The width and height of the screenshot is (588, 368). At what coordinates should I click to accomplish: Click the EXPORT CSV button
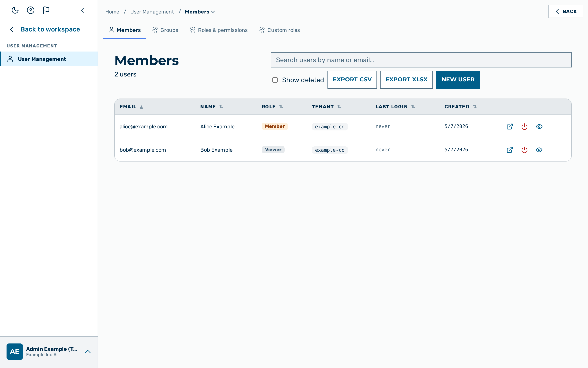click(352, 80)
